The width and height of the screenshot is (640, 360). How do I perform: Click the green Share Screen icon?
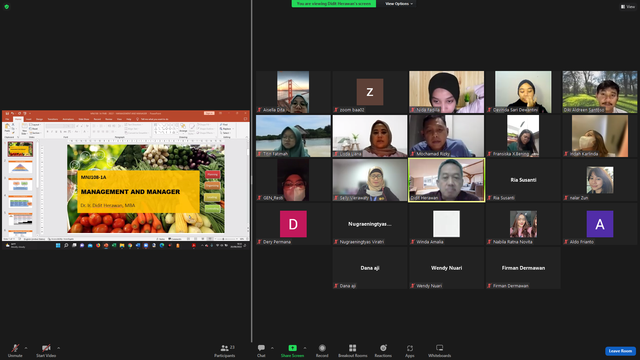pos(293,348)
